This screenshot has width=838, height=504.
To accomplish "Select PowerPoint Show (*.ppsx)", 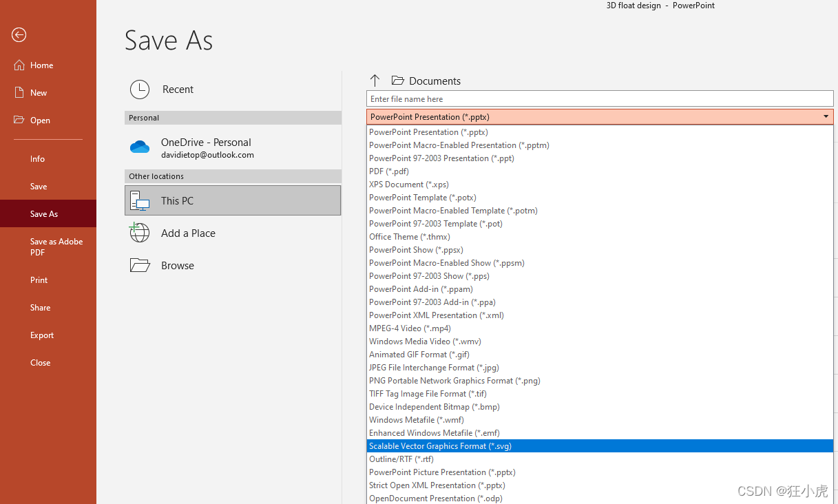I will tap(600, 249).
